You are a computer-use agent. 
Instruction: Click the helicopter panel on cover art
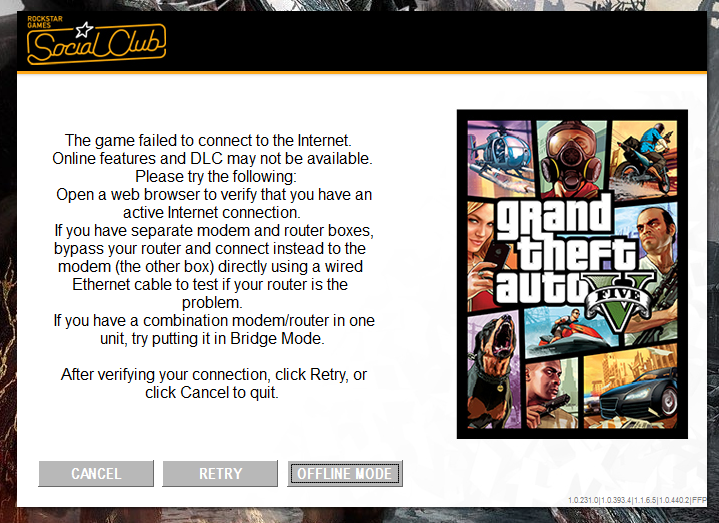point(500,158)
